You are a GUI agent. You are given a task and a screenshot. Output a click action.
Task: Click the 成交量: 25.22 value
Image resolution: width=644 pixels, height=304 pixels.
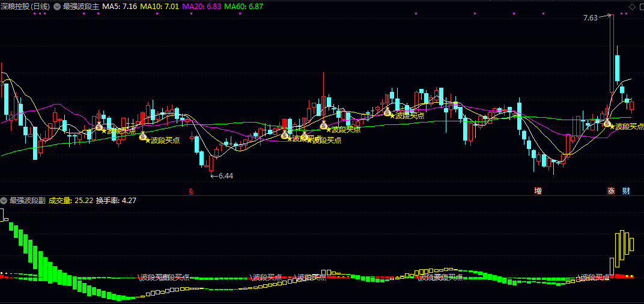[x=71, y=201]
